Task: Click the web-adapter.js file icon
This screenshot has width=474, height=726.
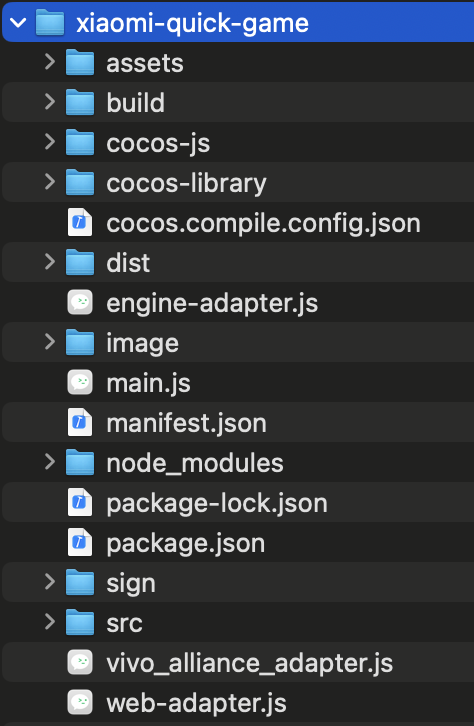Action: pos(80,702)
